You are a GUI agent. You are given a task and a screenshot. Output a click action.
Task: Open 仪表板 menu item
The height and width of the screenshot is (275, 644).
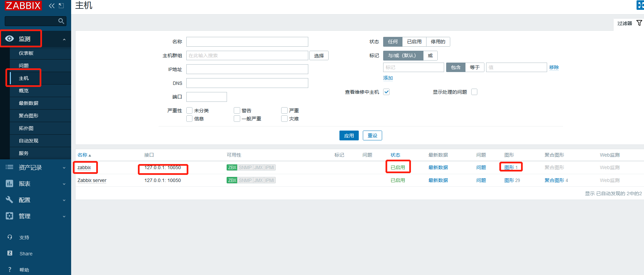(x=40, y=53)
